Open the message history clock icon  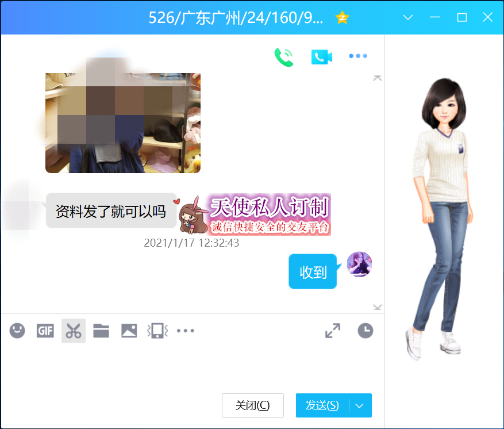(x=365, y=331)
